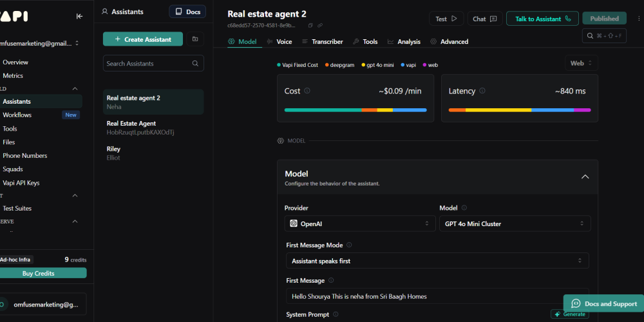This screenshot has height=322, width=644.
Task: Click in the First Message text field
Action: click(437, 296)
